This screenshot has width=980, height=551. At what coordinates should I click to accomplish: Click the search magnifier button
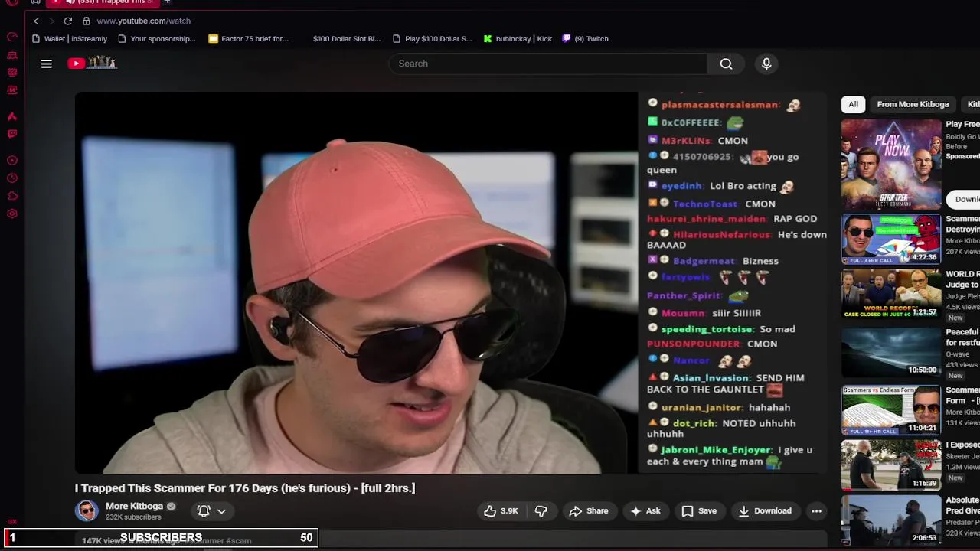tap(726, 64)
